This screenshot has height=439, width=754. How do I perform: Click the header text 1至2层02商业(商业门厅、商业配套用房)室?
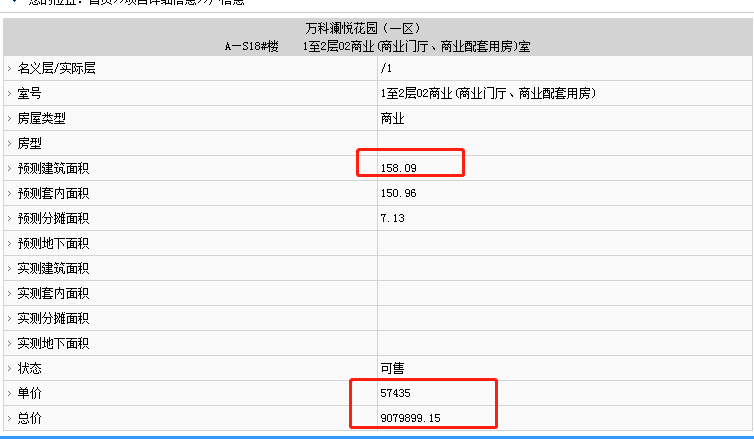click(416, 47)
